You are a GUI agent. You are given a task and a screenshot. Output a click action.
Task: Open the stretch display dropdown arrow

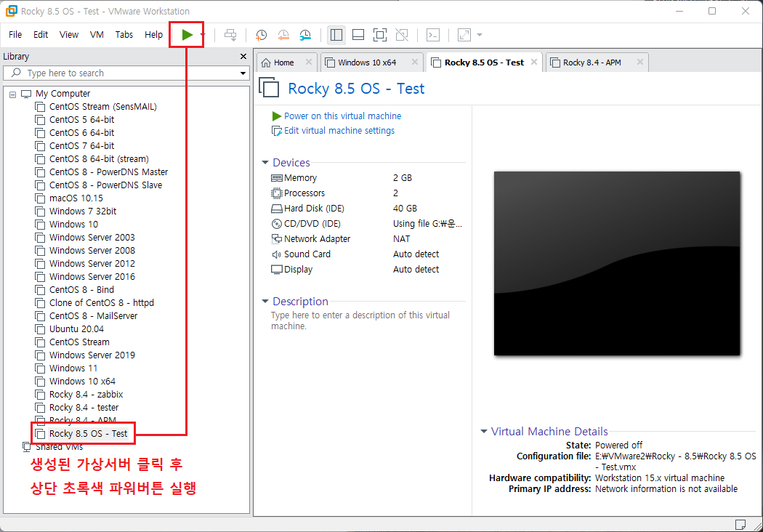[480, 35]
